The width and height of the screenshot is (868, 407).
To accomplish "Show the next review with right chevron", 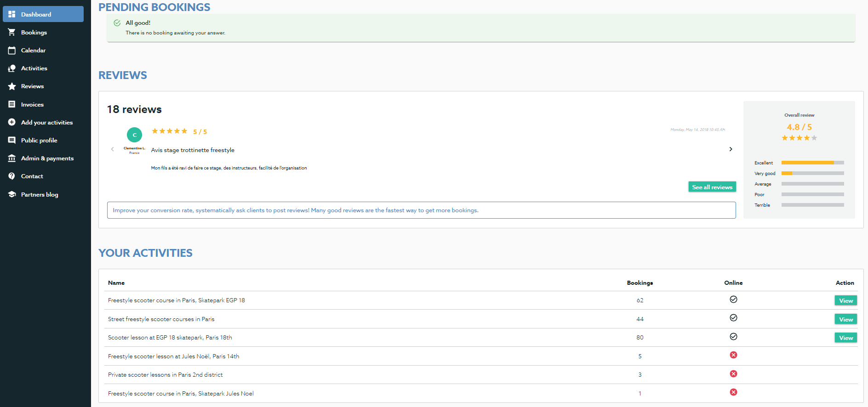I will (731, 149).
